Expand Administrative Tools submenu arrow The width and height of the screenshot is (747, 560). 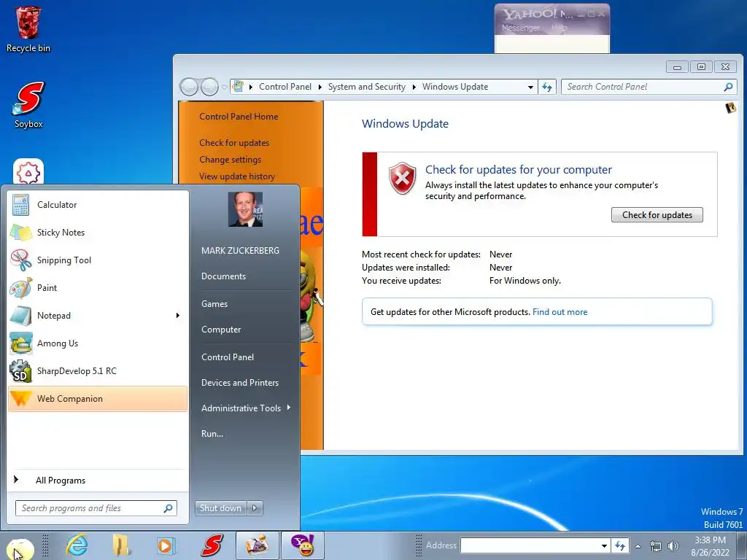pyautogui.click(x=289, y=408)
